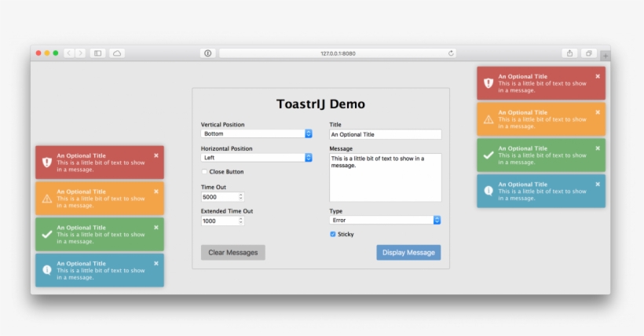Image resolution: width=644 pixels, height=336 pixels.
Task: Click the checkmark icon on the right green toast
Action: [488, 155]
